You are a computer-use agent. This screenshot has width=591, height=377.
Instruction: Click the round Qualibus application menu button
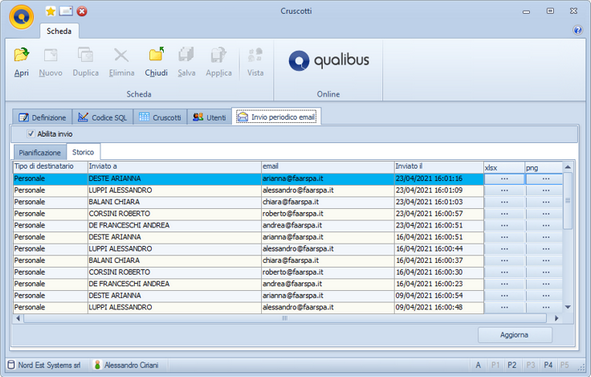21,17
